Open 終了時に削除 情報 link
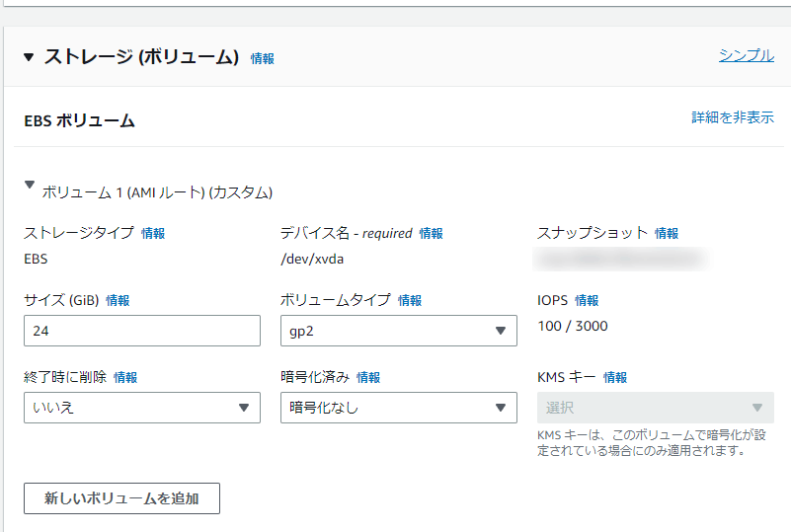 125,377
